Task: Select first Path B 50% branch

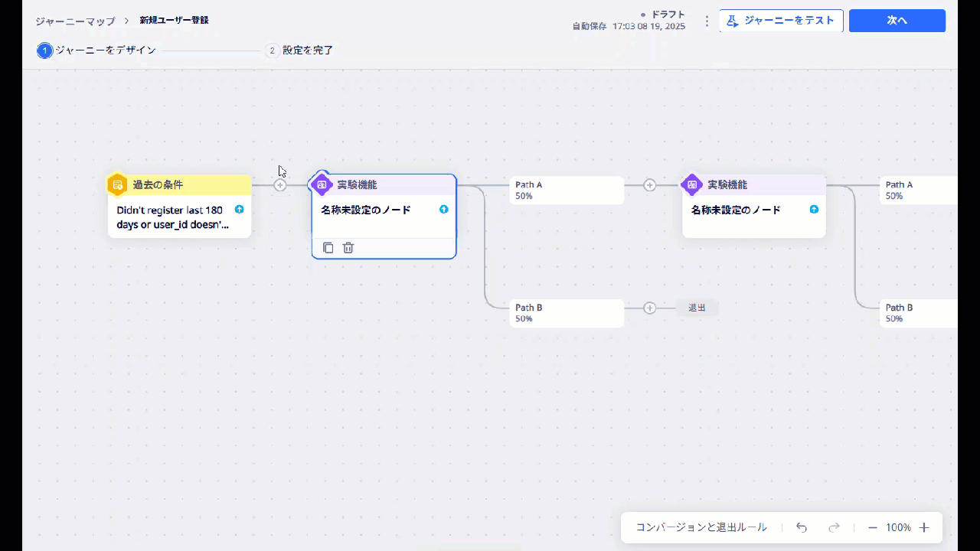Action: click(567, 313)
